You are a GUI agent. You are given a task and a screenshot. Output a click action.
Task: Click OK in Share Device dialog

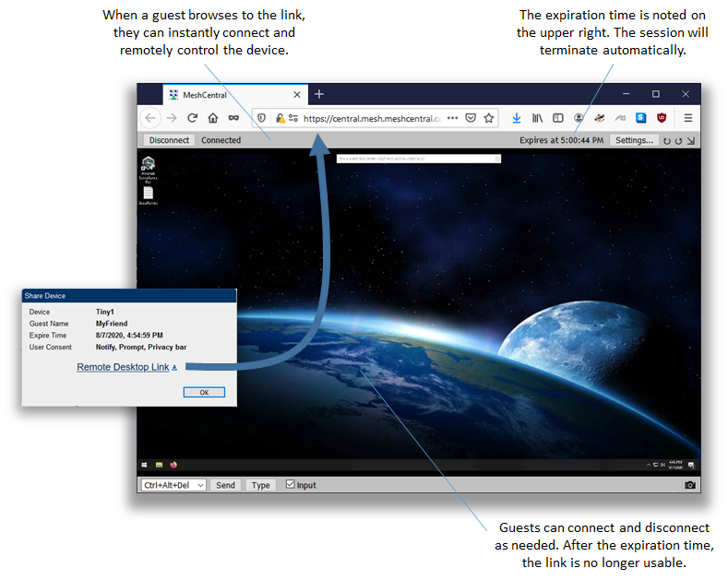point(204,393)
